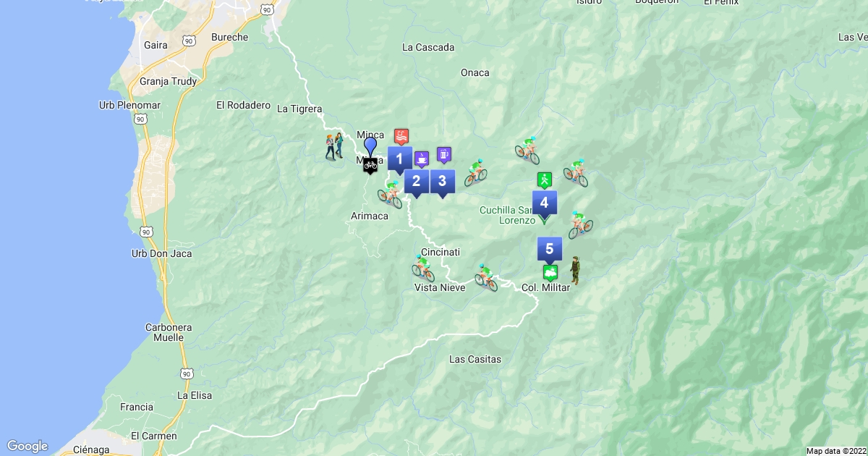Screen dimensions: 868x456
Task: Select the cyclist icon beside Arimaca
Action: tap(391, 194)
